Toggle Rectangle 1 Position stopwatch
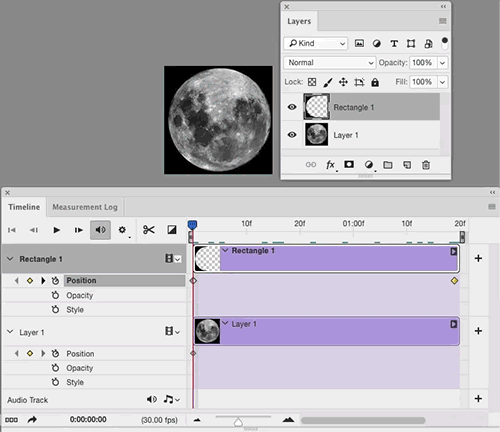The image size is (500, 432). 55,281
